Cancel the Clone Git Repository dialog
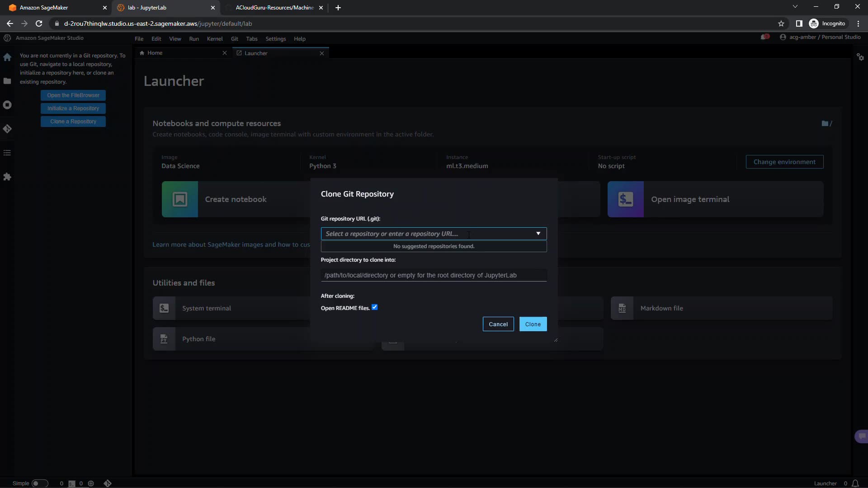This screenshot has height=488, width=868. tap(498, 324)
